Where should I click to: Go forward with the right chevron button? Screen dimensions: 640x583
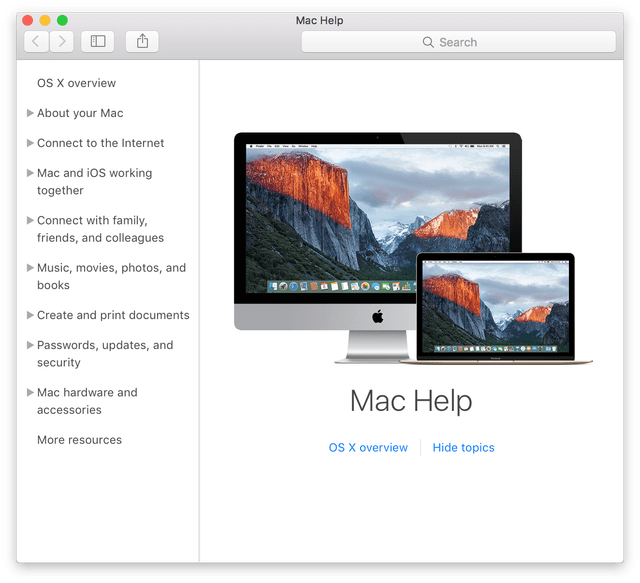tap(62, 41)
